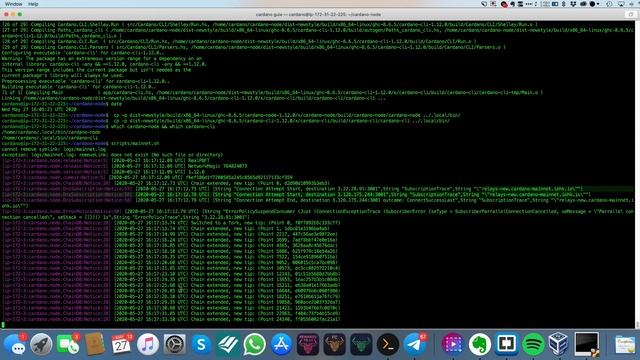Click 'cannot remove symlink: logs/mainnet.log' line
The width and height of the screenshot is (640, 360).
[53, 149]
